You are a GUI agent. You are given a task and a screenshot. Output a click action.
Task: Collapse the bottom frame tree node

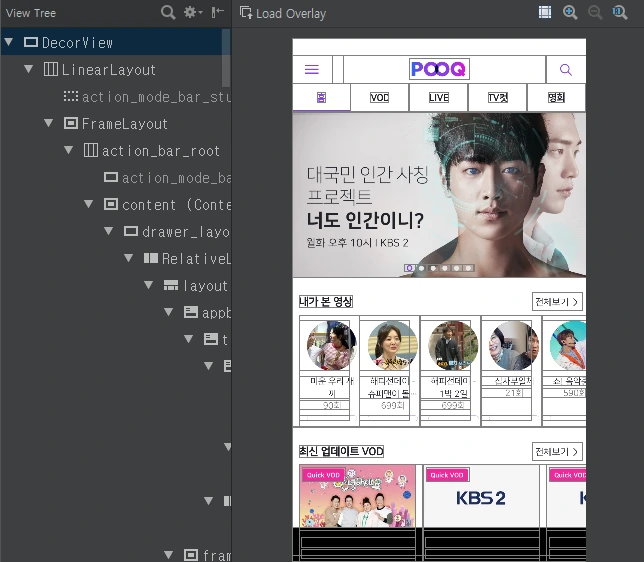coord(168,555)
